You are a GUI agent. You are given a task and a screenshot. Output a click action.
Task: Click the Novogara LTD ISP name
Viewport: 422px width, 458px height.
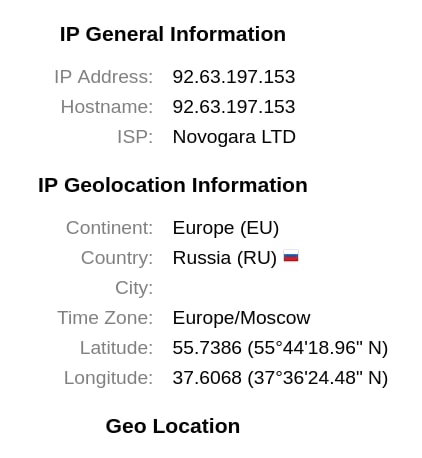pos(234,137)
